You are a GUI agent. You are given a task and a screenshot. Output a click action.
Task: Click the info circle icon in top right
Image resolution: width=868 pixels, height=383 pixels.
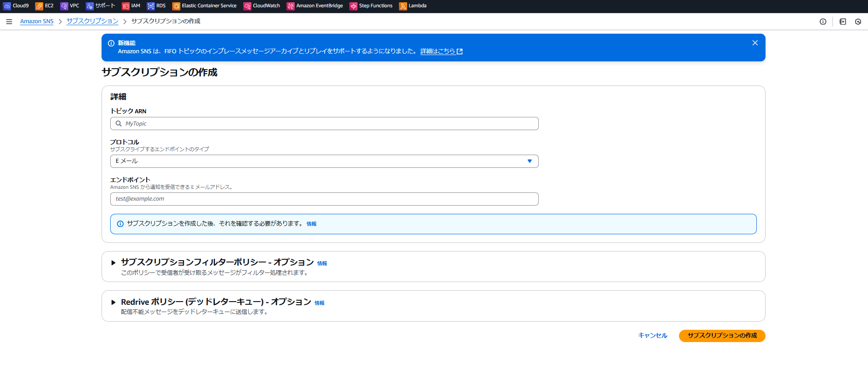(x=823, y=21)
